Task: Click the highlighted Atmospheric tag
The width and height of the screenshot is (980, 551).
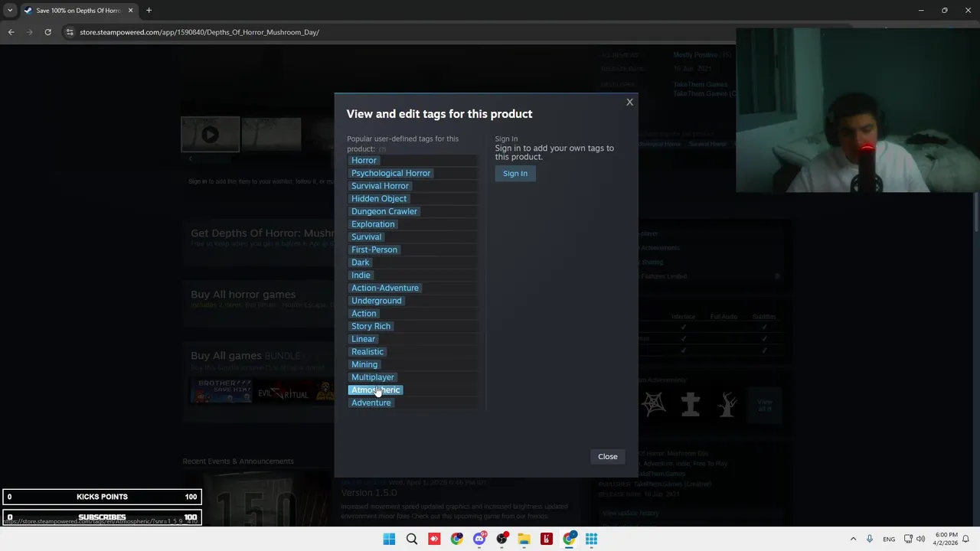Action: (x=375, y=390)
